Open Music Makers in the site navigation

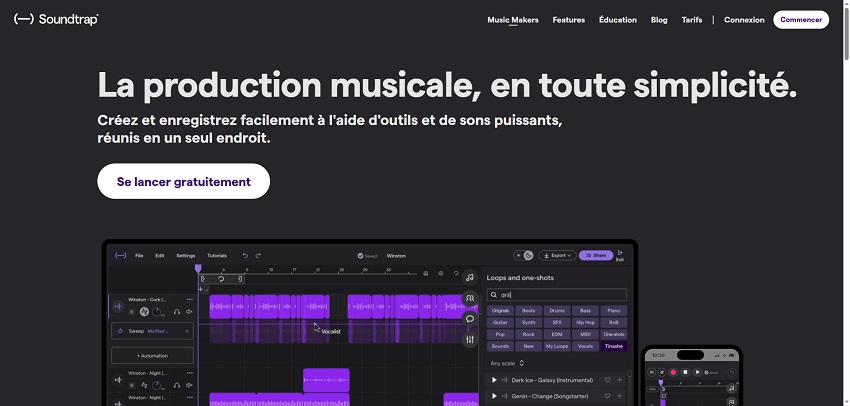513,20
